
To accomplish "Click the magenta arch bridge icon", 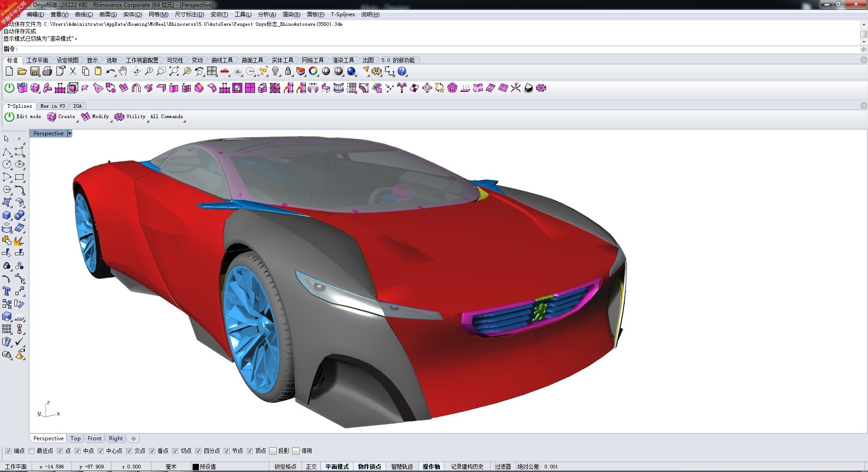I will tap(136, 88).
